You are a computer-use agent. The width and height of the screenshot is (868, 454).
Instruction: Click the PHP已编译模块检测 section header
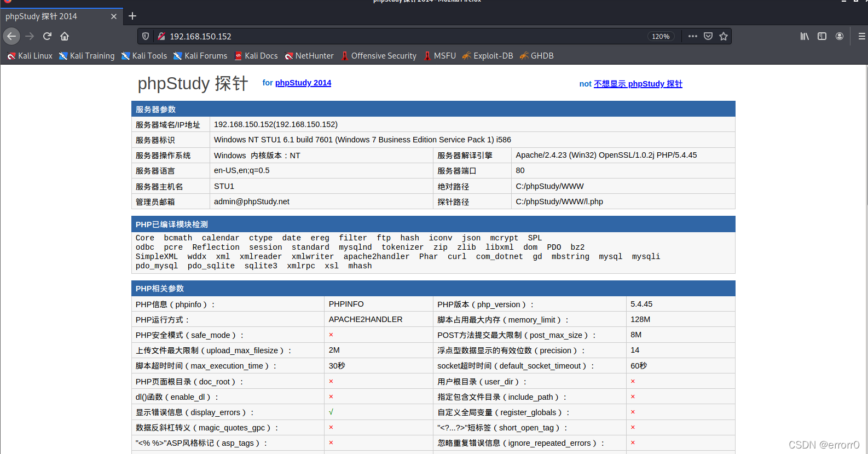tap(433, 224)
